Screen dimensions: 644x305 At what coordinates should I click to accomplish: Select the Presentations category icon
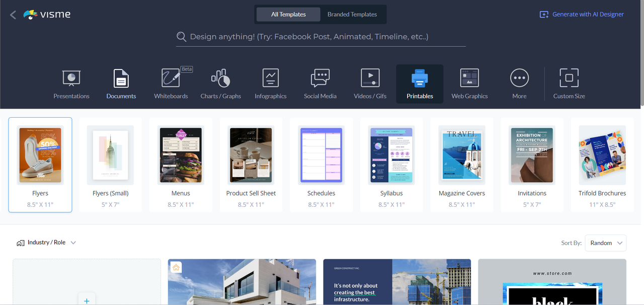click(x=71, y=79)
